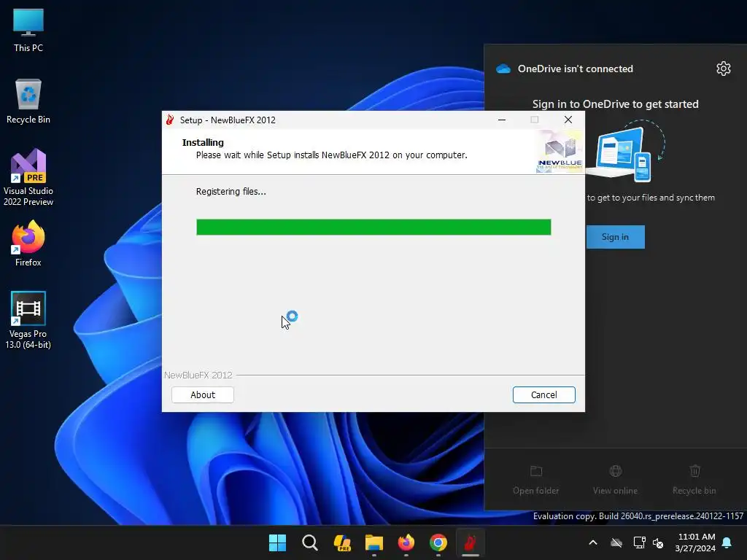Viewport: 747px width, 560px height.
Task: Click the NewBlue logo in setup header
Action: click(x=560, y=152)
